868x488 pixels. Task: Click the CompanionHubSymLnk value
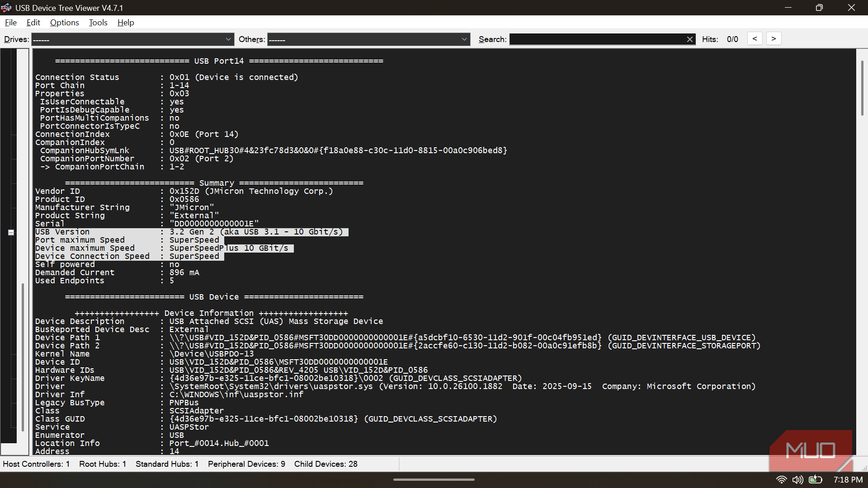(x=338, y=150)
